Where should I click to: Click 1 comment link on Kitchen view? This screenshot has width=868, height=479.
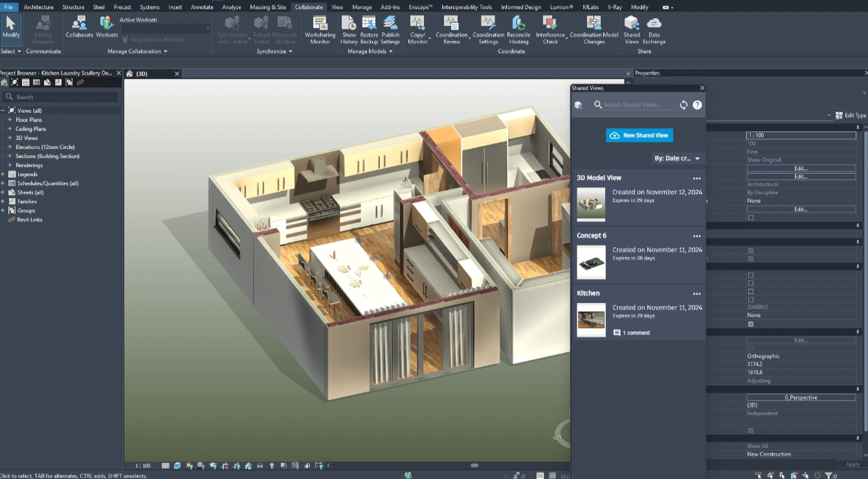[632, 333]
